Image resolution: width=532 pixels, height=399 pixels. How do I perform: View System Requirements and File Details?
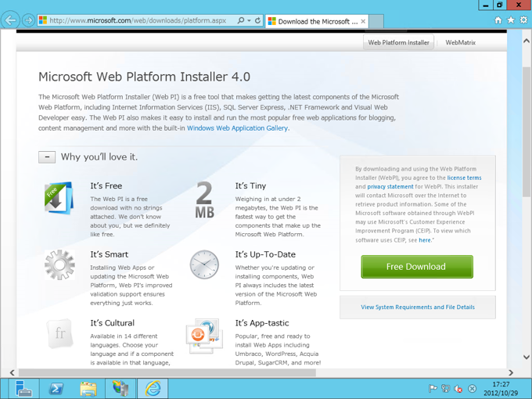coord(418,307)
